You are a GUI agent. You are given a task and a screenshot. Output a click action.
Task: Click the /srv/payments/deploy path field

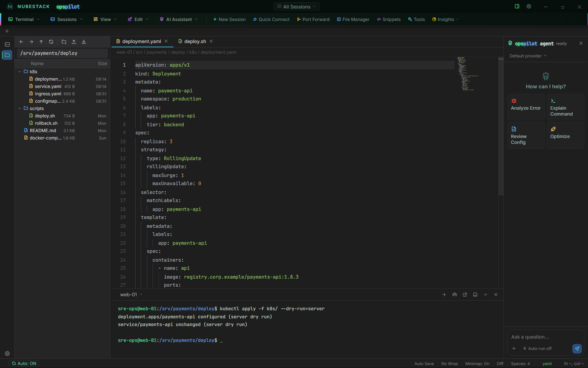(x=62, y=53)
